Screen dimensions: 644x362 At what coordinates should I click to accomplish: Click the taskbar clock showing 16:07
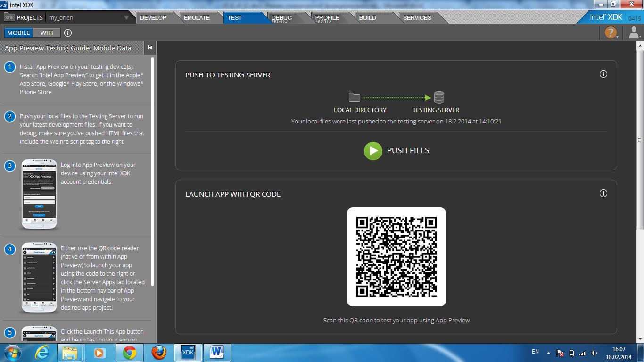point(619,353)
